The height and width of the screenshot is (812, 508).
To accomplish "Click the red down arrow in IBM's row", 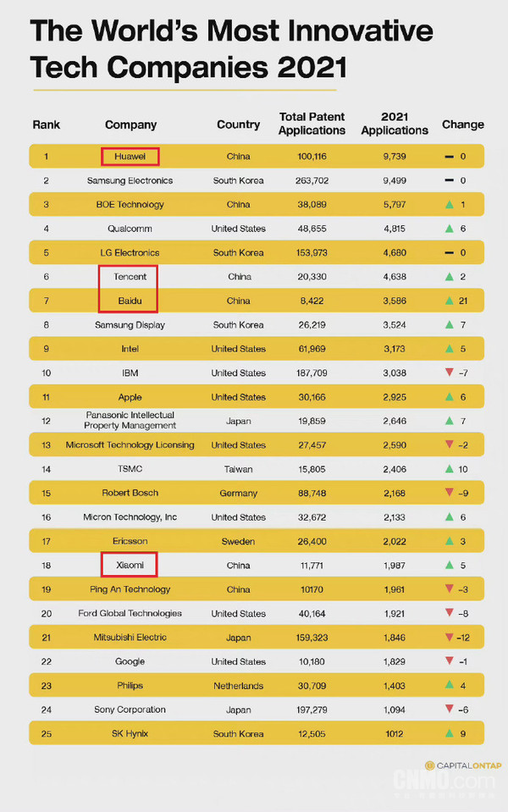I will (x=449, y=373).
